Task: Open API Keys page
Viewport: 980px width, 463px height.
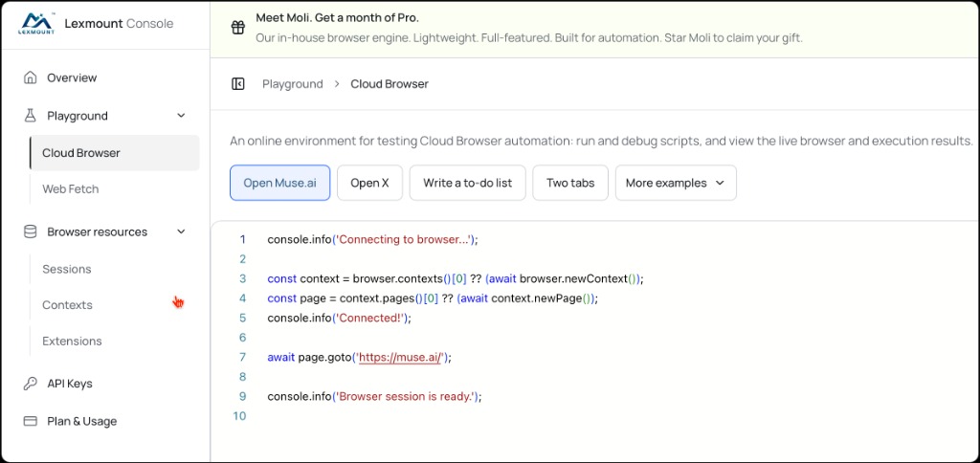Action: click(70, 384)
